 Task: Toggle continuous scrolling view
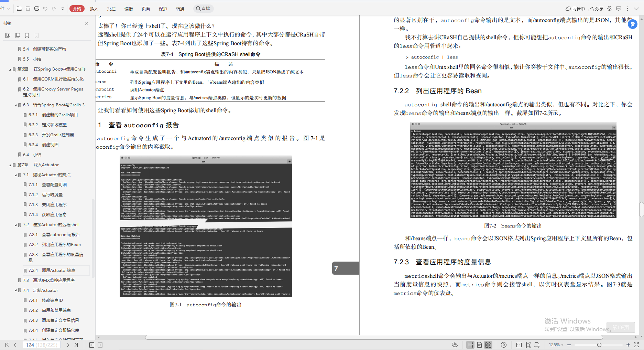[x=470, y=345]
